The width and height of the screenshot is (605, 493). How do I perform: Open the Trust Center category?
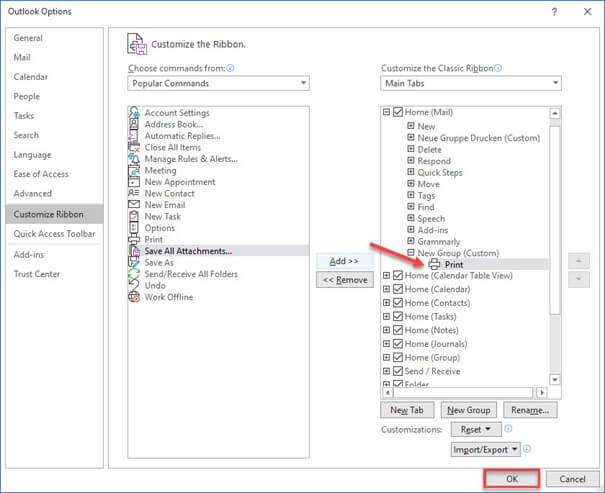pyautogui.click(x=37, y=274)
